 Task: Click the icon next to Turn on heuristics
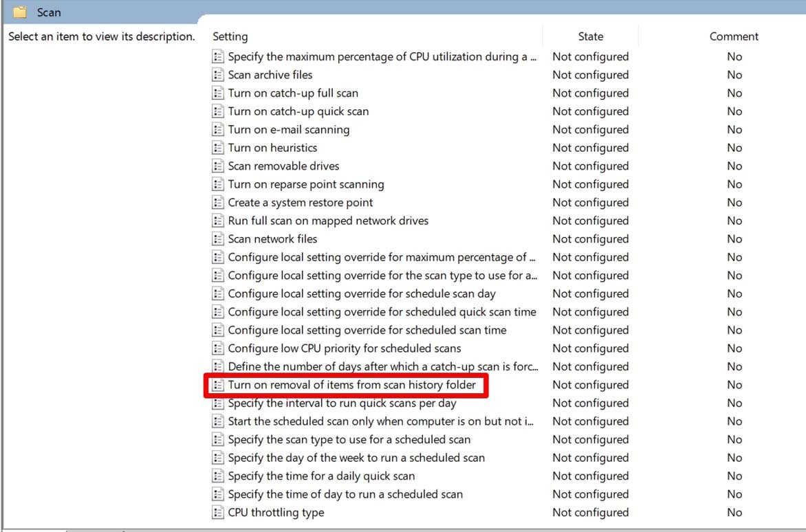pyautogui.click(x=218, y=148)
